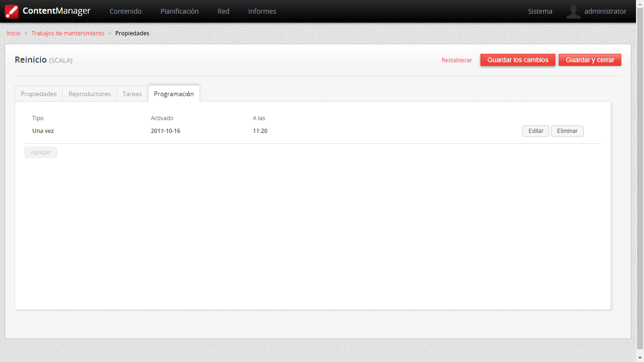Click the ContentManager logo icon
644x362 pixels.
[12, 11]
